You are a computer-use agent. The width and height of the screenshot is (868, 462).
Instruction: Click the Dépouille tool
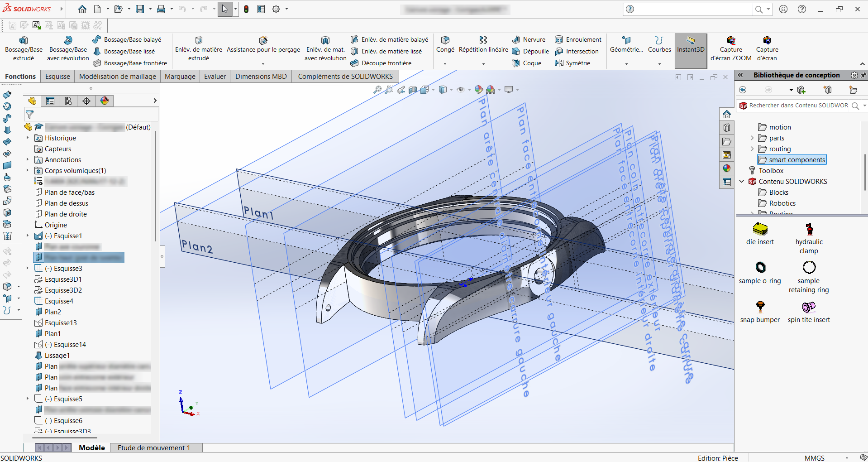click(530, 52)
